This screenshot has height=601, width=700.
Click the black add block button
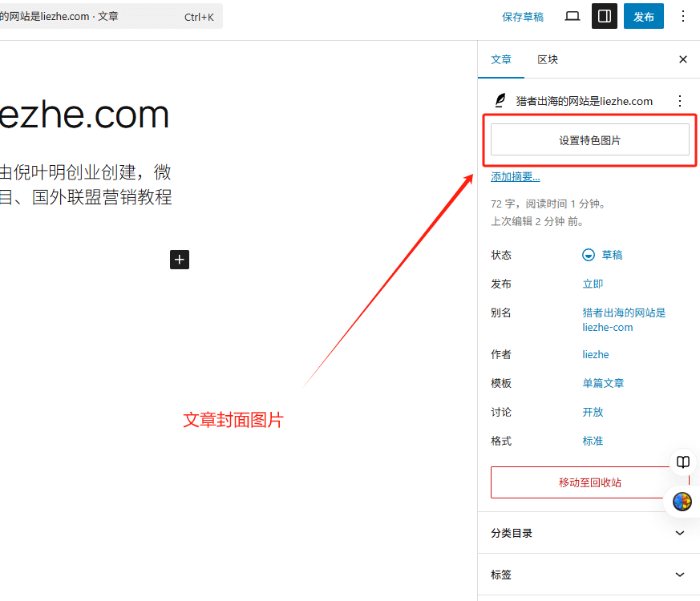tap(180, 259)
